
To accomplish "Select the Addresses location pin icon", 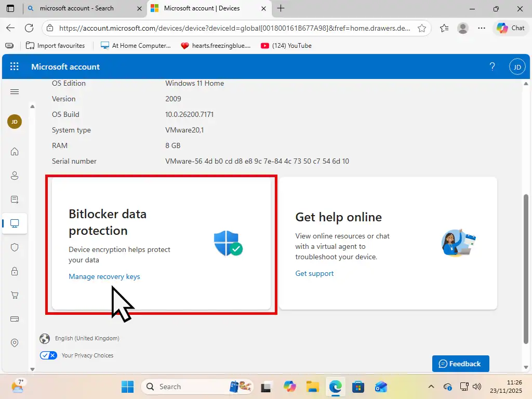I will coord(15,343).
